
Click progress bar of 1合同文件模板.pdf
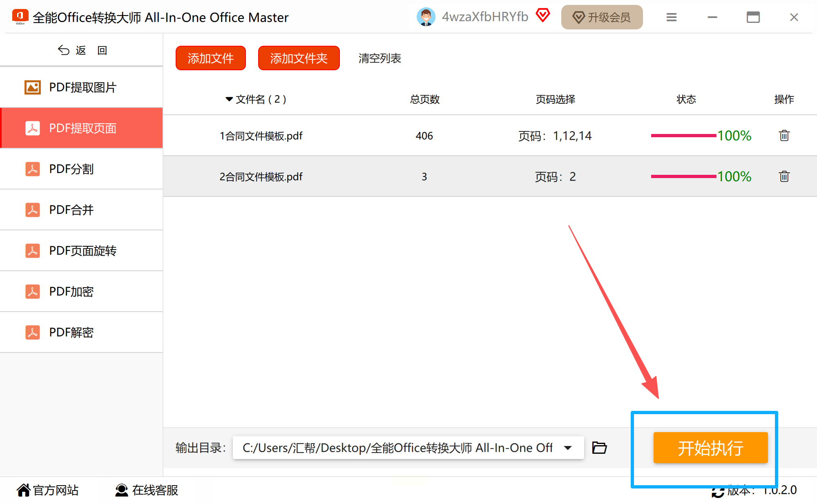(683, 136)
